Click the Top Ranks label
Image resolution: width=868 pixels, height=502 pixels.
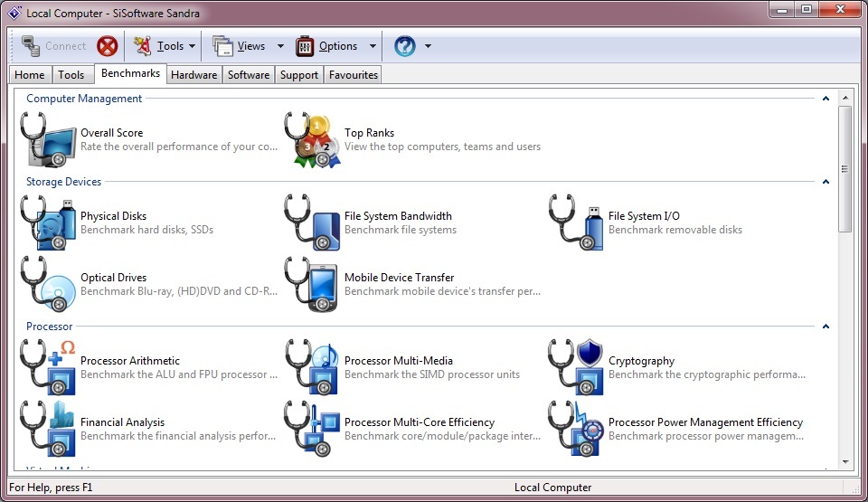[369, 133]
